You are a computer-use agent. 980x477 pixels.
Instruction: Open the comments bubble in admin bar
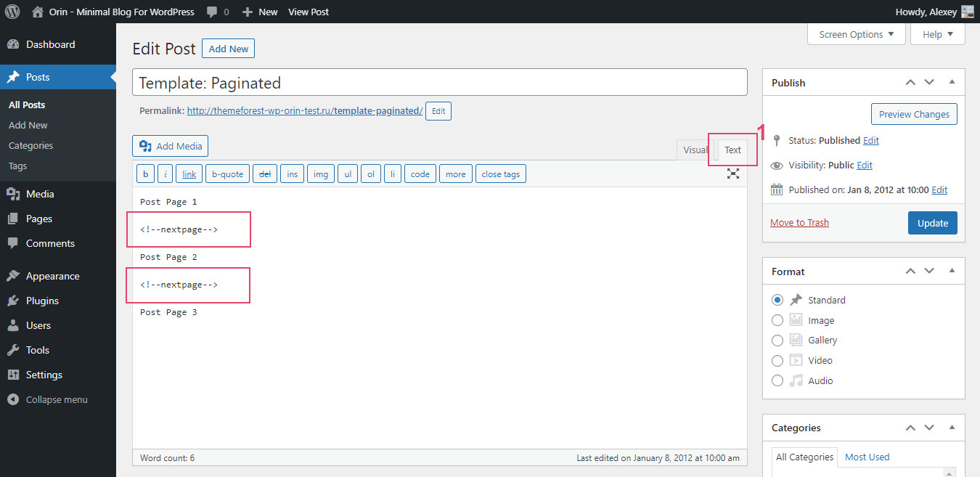pyautogui.click(x=217, y=12)
